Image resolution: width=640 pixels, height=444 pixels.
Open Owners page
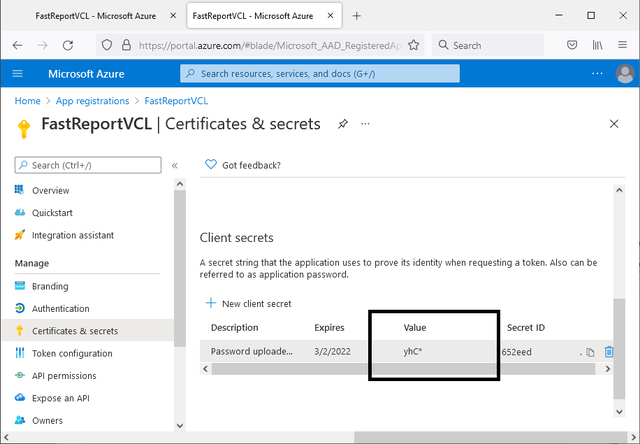[x=47, y=421]
